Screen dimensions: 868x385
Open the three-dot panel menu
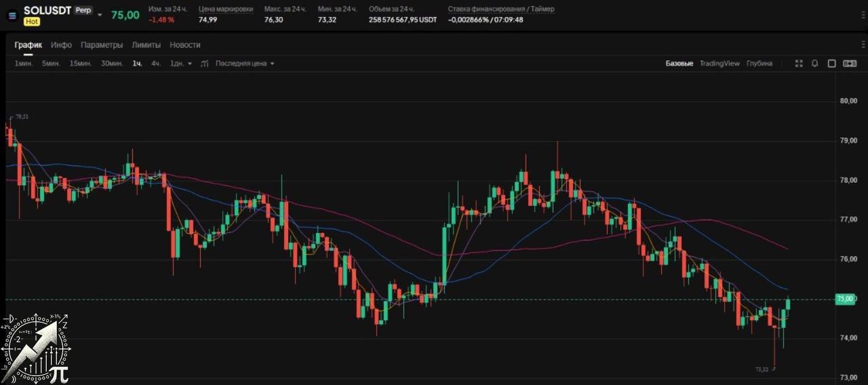pos(863,45)
